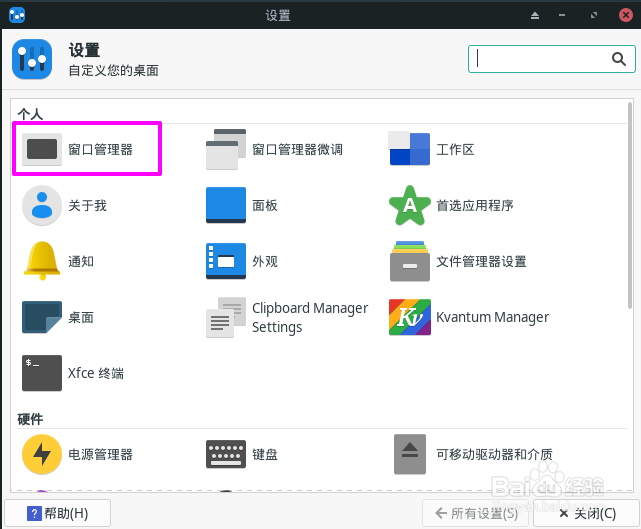Click the 关闭(C) close button

click(587, 513)
